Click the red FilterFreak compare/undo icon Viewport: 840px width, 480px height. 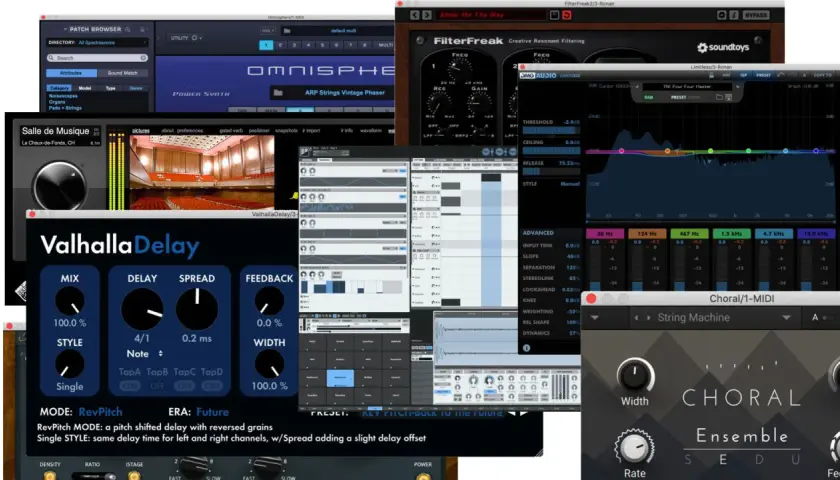pyautogui.click(x=567, y=15)
